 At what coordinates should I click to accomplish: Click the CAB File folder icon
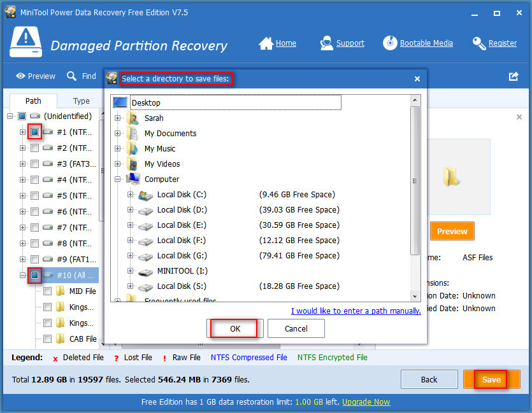(61, 339)
